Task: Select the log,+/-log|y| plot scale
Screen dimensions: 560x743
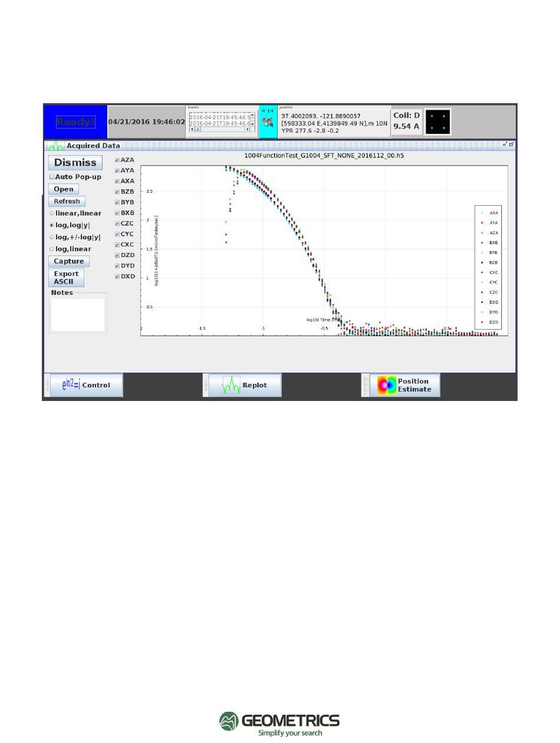Action: [x=52, y=237]
